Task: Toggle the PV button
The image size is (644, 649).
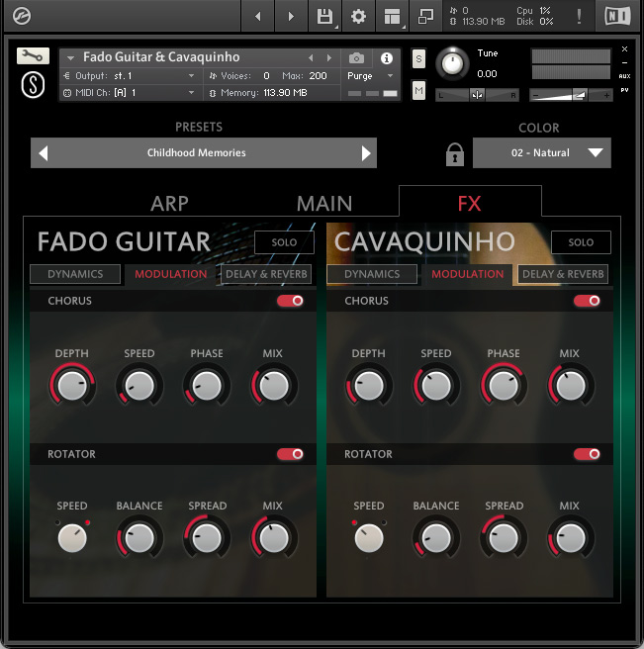Action: point(624,90)
